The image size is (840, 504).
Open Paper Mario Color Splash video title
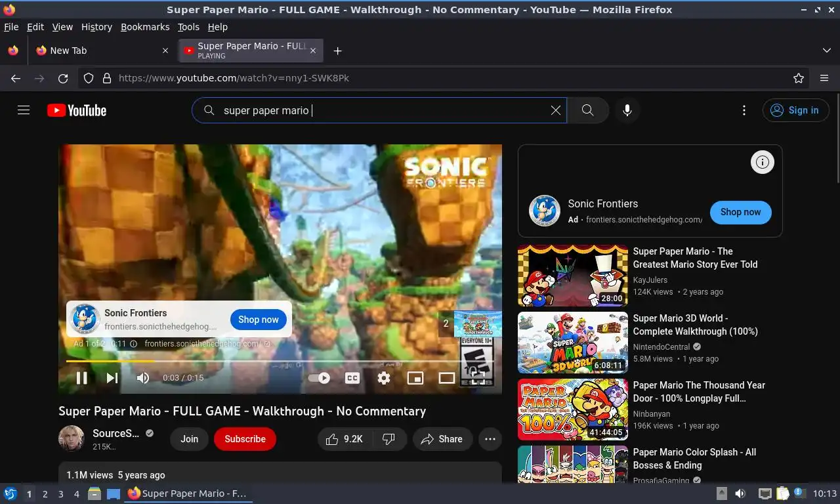694,459
